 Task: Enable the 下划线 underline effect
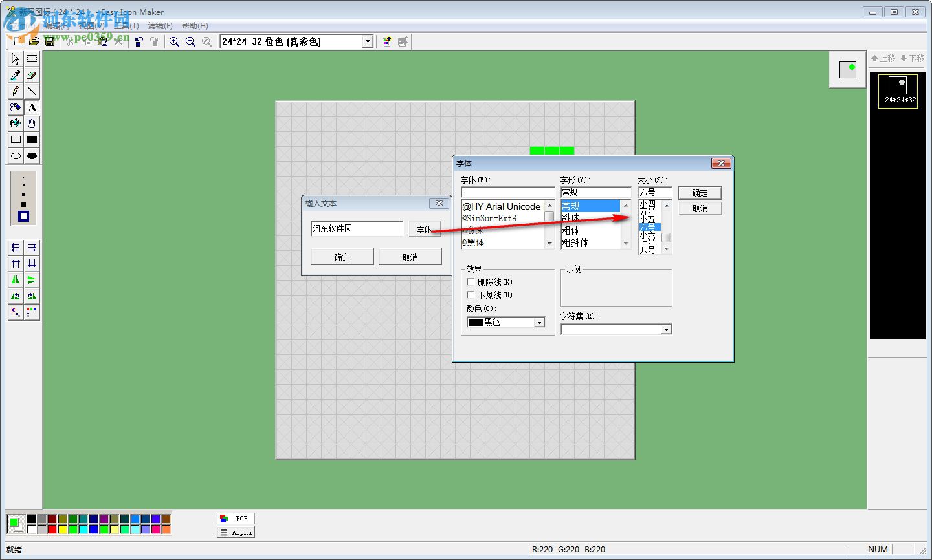coord(471,295)
